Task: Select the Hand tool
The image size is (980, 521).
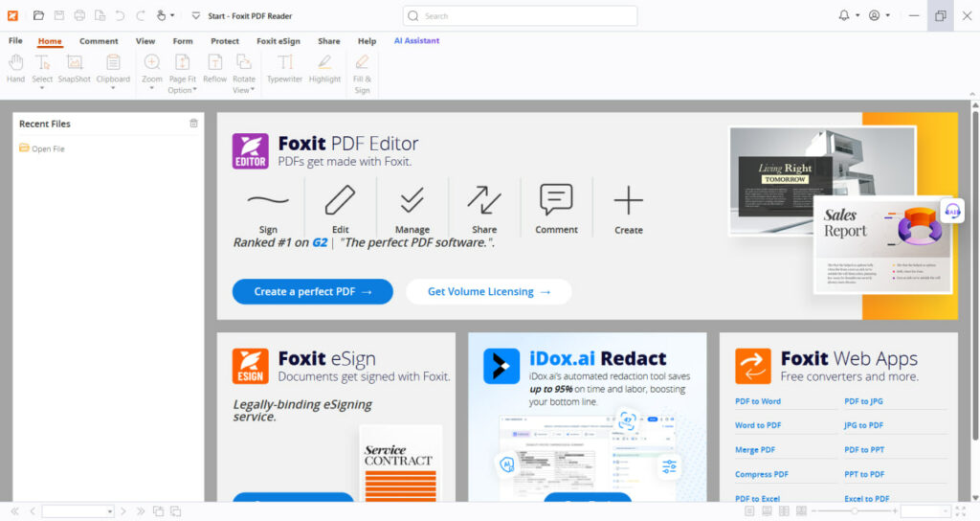Action: (15, 69)
